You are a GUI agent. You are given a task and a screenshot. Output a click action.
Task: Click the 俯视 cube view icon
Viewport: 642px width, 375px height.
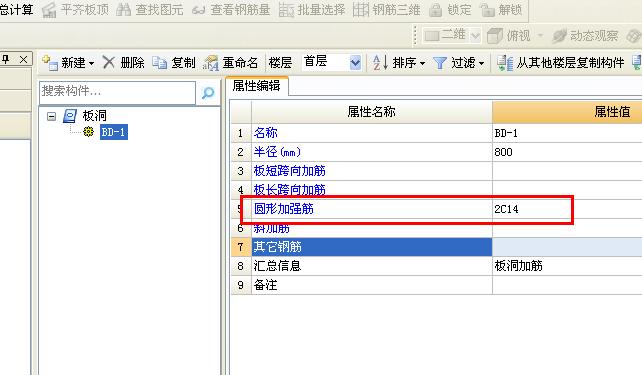point(495,36)
